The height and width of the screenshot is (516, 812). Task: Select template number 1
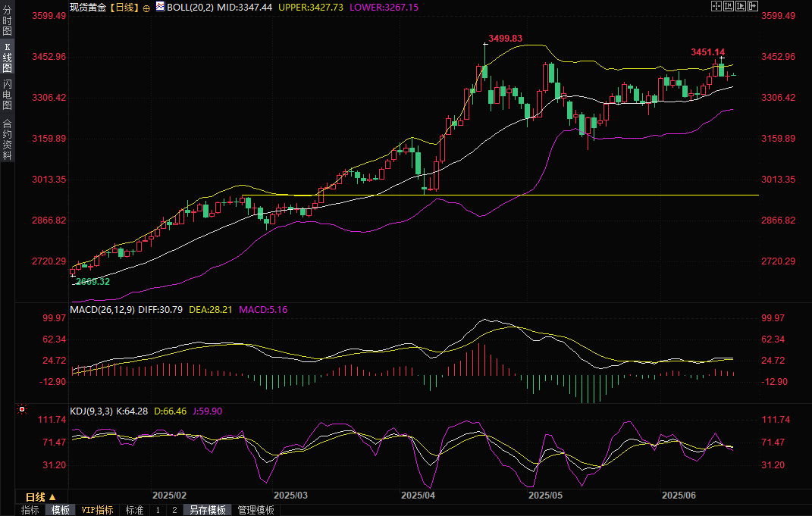point(158,510)
